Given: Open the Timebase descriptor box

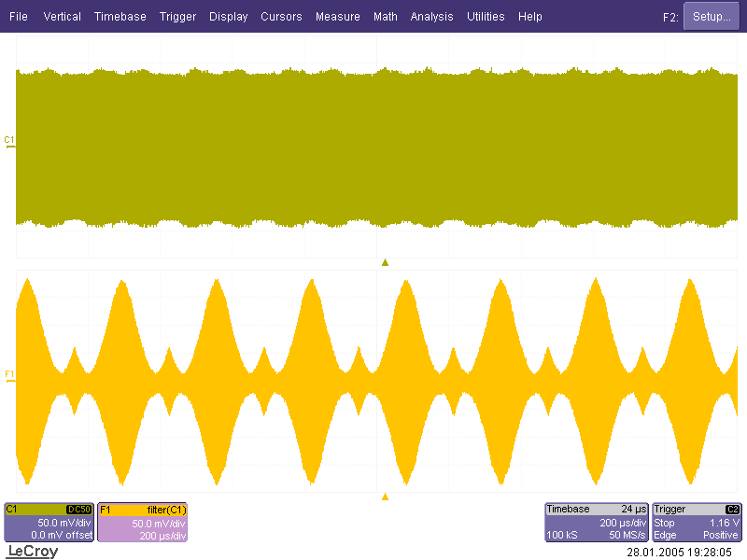Looking at the screenshot, I should click(x=596, y=523).
